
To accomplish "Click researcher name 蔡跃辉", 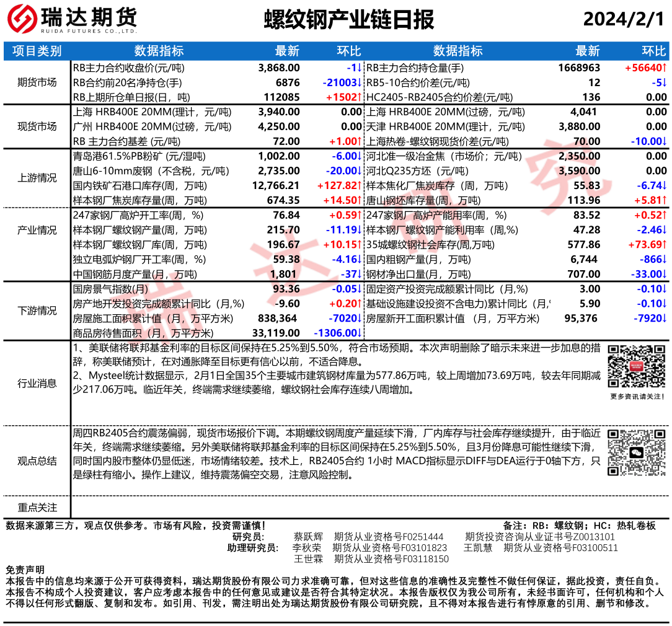I will pos(308,537).
